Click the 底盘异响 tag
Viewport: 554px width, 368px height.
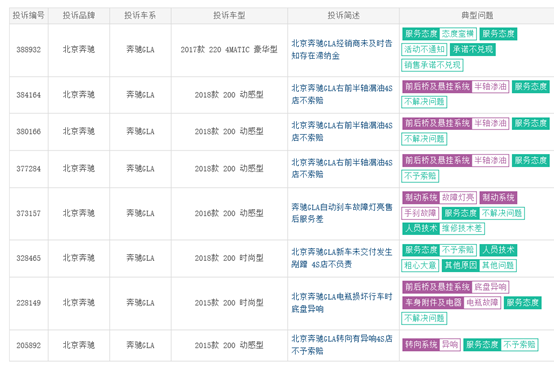(x=490, y=287)
